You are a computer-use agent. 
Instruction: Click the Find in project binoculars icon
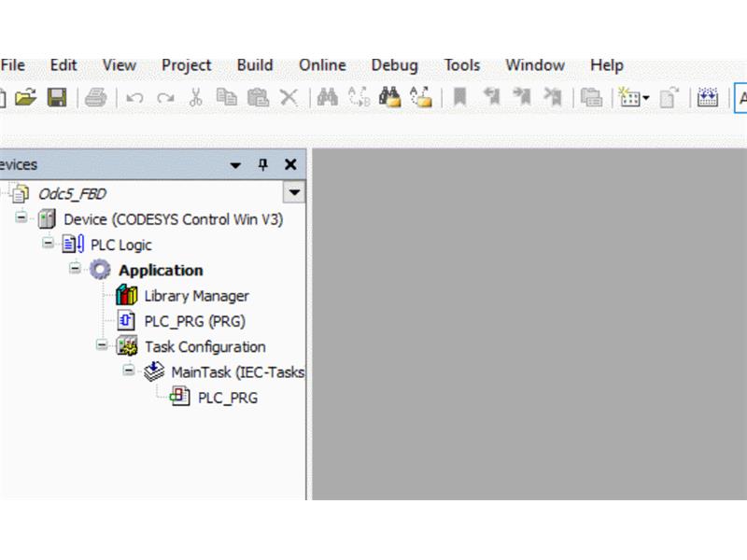pyautogui.click(x=389, y=97)
